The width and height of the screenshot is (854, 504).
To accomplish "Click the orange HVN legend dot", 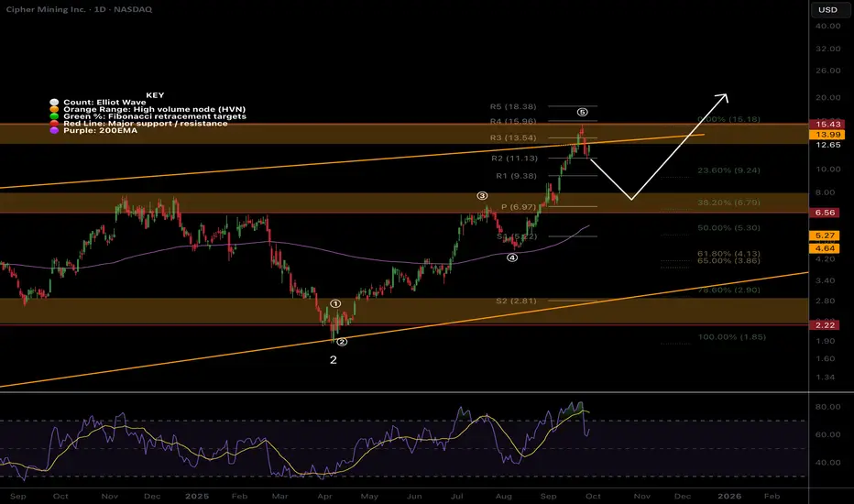I will click(54, 109).
